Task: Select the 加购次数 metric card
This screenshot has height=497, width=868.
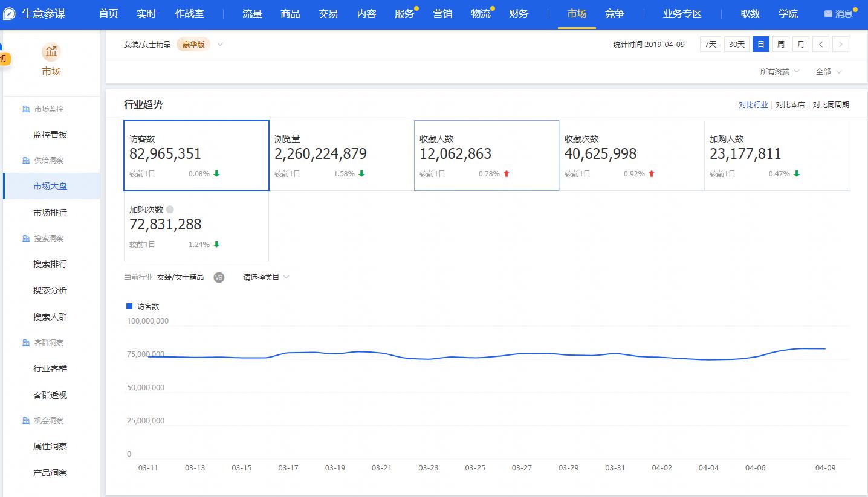Action: (196, 226)
